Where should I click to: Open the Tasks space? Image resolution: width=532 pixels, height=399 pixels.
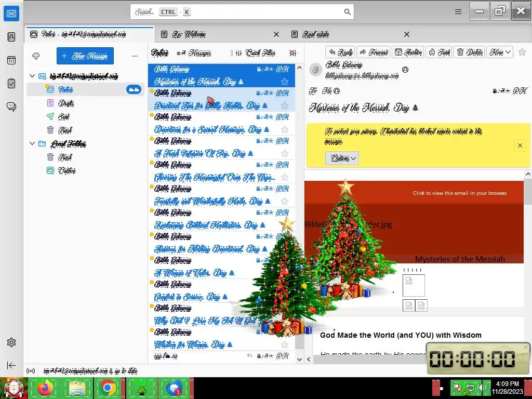click(x=11, y=84)
